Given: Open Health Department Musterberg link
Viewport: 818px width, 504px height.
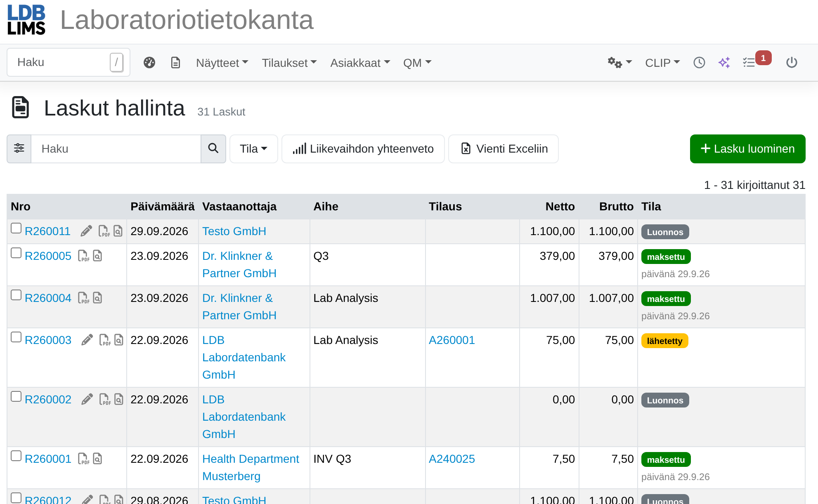Looking at the screenshot, I should coord(251,467).
